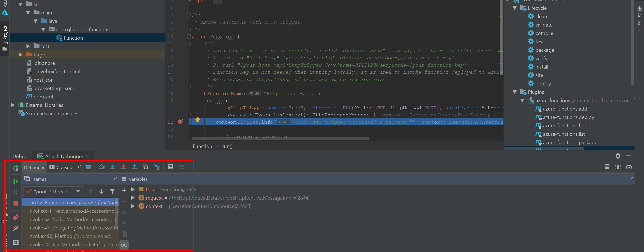Image resolution: width=644 pixels, height=252 pixels.
Task: Click the Step Out up-arrow icon
Action: [135, 167]
